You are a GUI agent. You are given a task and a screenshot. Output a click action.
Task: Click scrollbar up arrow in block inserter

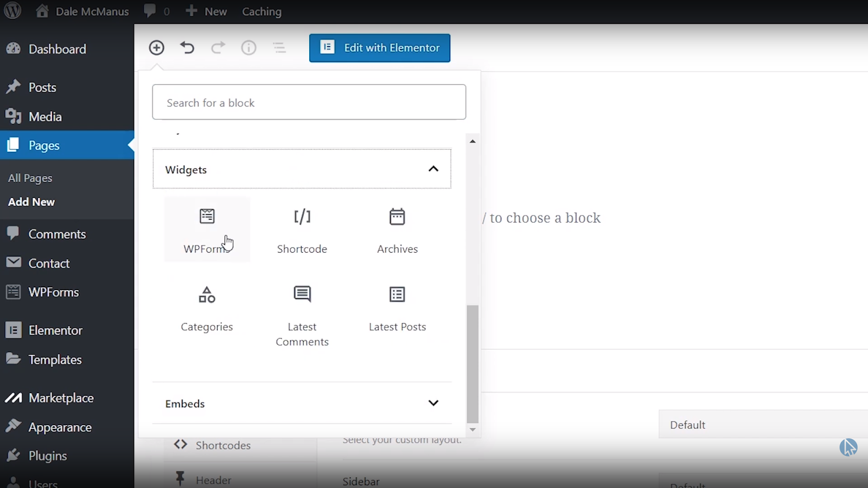pyautogui.click(x=473, y=141)
